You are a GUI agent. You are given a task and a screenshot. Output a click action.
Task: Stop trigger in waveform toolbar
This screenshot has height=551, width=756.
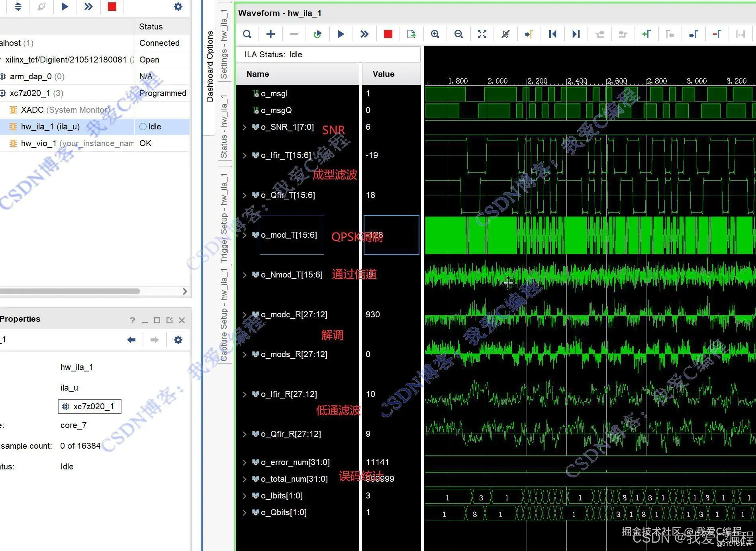tap(388, 34)
